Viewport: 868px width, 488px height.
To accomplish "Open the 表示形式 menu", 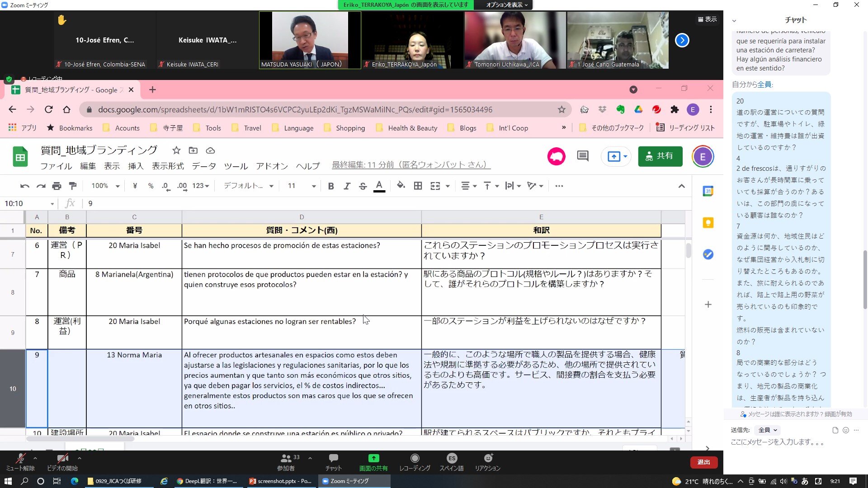I will point(168,166).
